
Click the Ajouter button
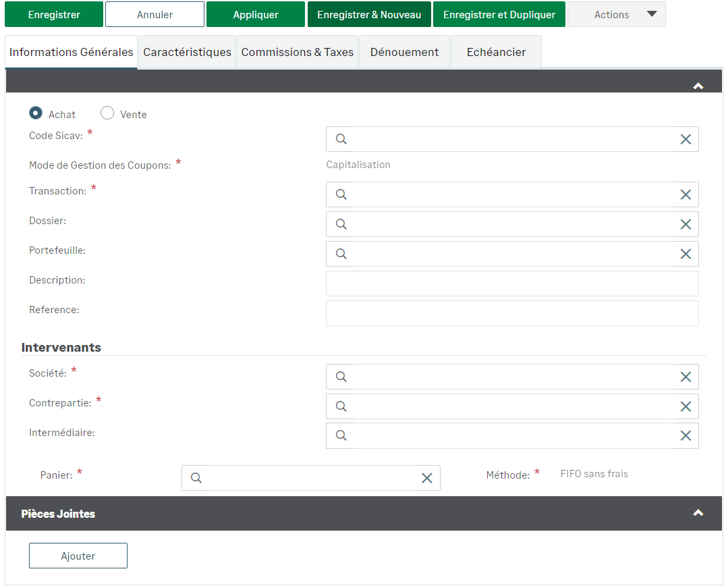(78, 556)
